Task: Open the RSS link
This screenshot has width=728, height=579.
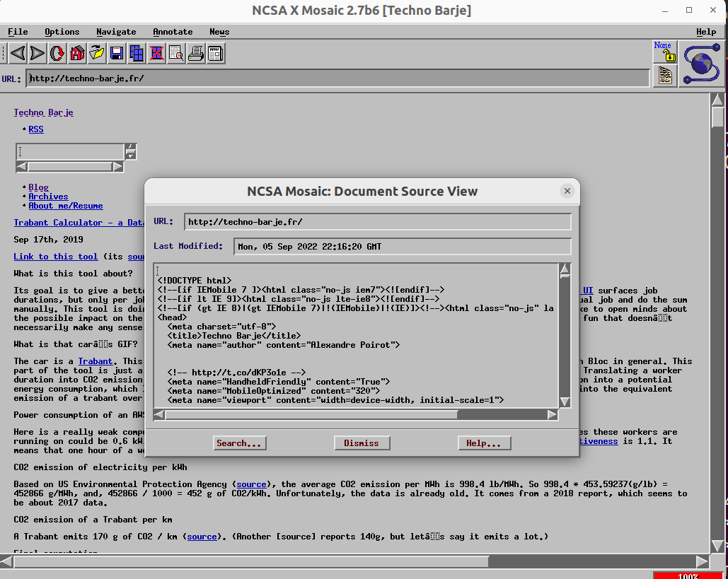Action: point(36,129)
